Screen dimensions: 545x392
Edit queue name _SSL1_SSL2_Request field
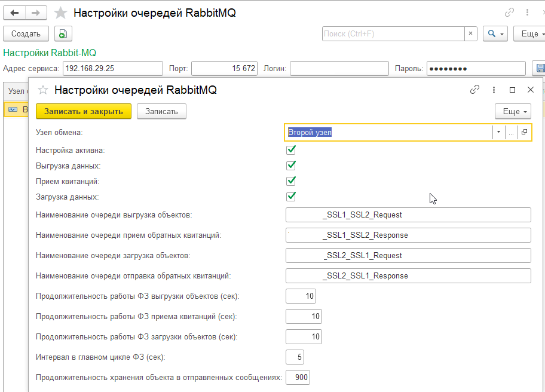[408, 215]
